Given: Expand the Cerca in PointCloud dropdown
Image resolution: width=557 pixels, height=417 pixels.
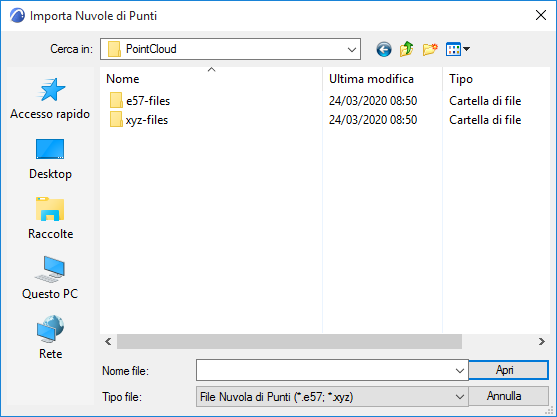Looking at the screenshot, I should coord(352,49).
